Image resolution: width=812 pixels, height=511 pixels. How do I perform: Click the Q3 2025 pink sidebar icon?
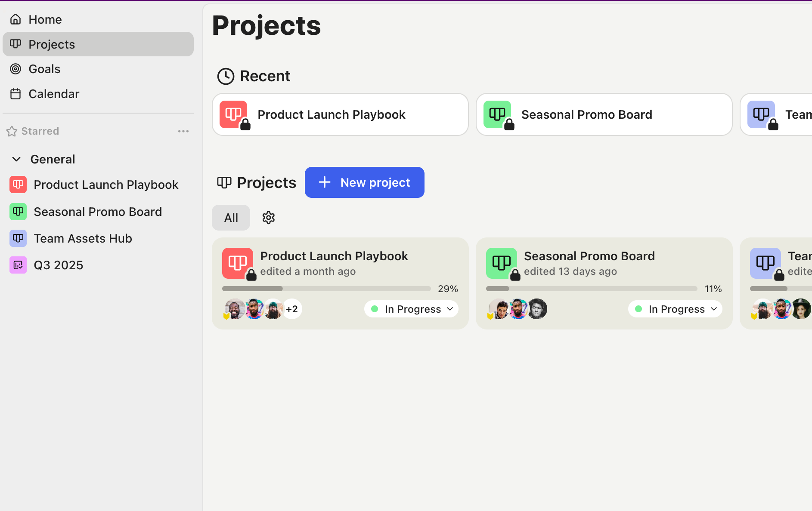click(18, 265)
